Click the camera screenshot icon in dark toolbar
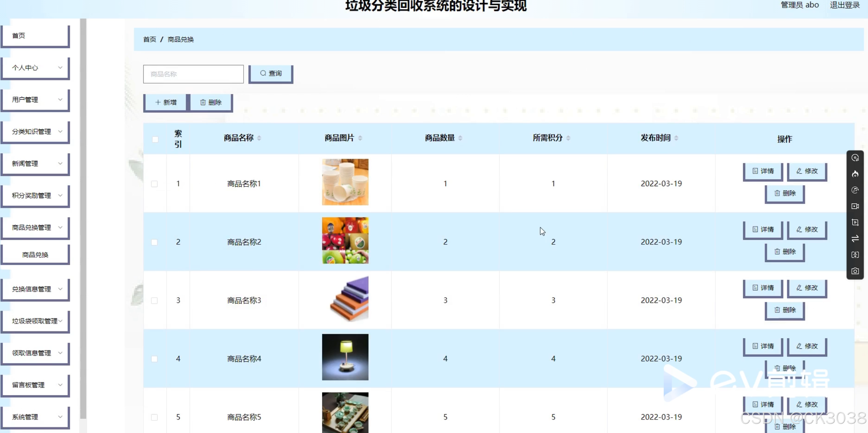The width and height of the screenshot is (868, 433). [x=855, y=271]
